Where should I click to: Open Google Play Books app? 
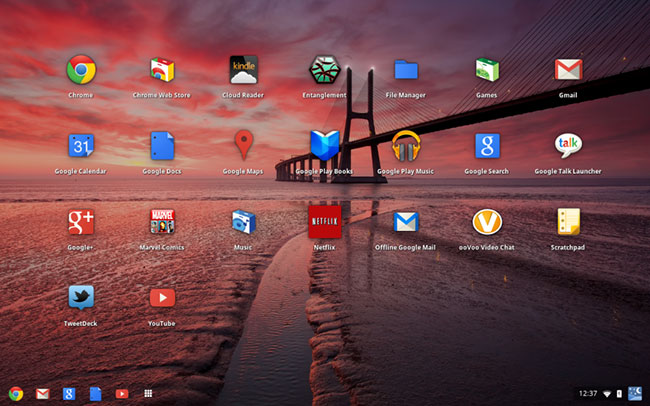tap(325, 146)
